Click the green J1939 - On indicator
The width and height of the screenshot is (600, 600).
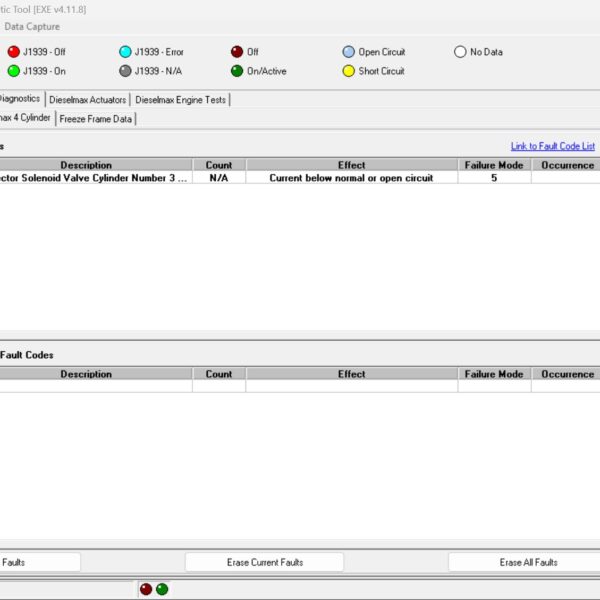pyautogui.click(x=14, y=71)
